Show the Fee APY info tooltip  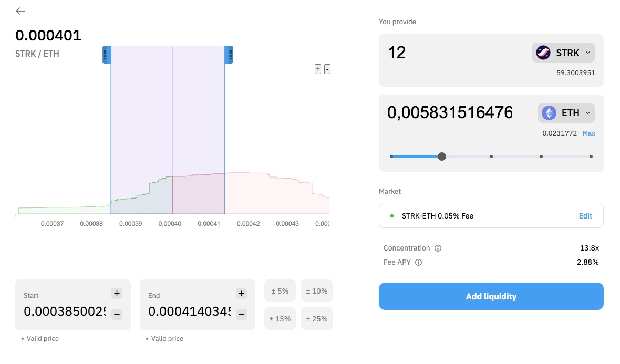point(418,263)
